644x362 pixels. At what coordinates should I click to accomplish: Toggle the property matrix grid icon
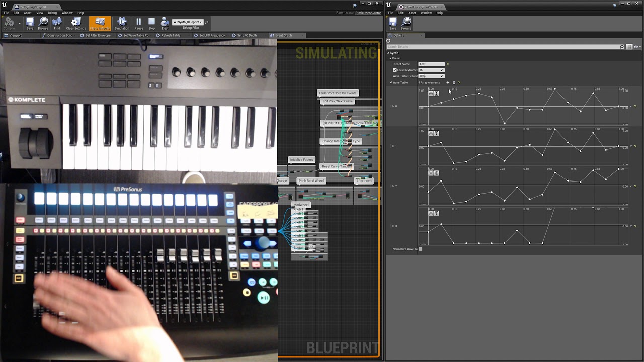[629, 47]
